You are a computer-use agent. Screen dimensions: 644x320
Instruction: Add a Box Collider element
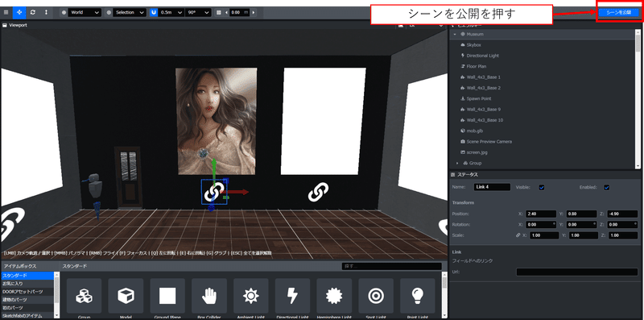[x=209, y=298]
